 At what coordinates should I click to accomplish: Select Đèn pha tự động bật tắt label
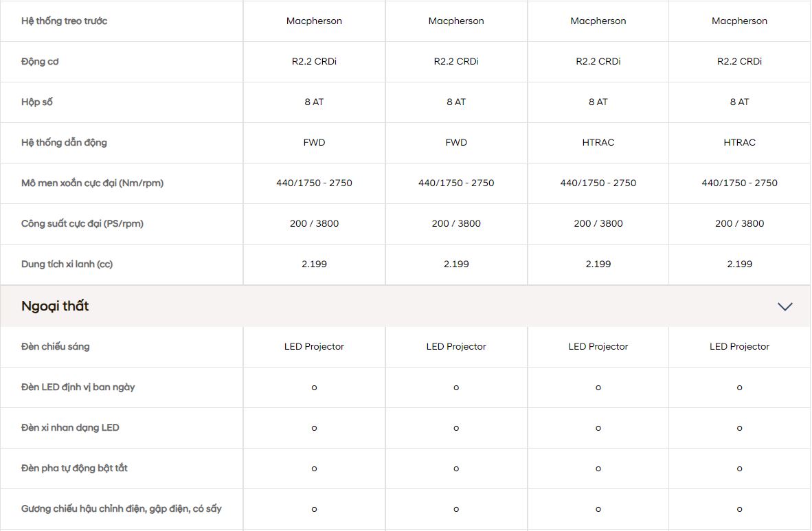click(74, 468)
